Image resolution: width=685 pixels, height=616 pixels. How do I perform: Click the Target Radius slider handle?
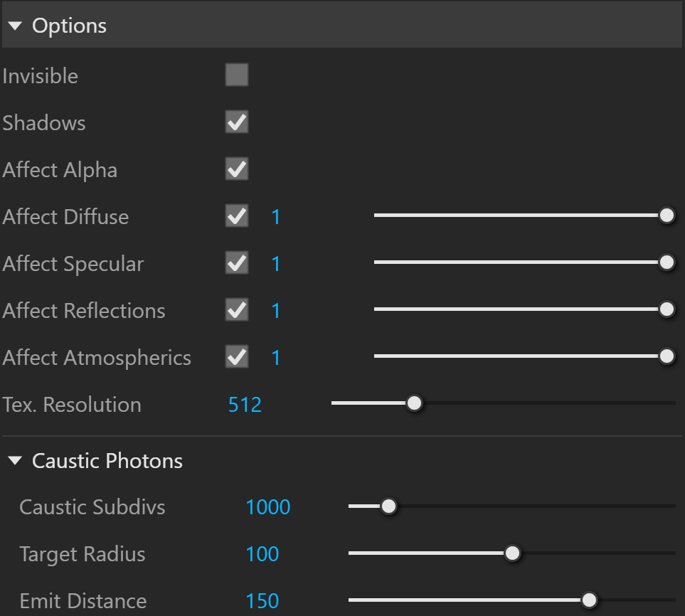[x=512, y=553]
